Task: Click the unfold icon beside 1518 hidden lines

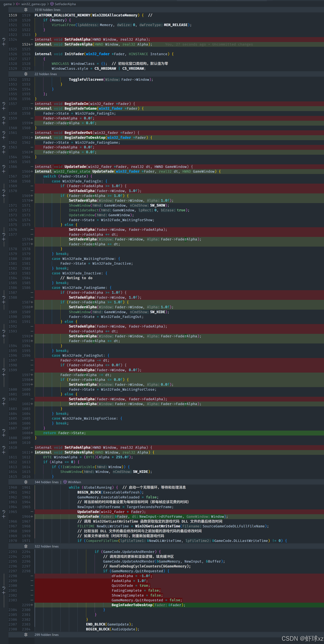Action: [x=26, y=10]
